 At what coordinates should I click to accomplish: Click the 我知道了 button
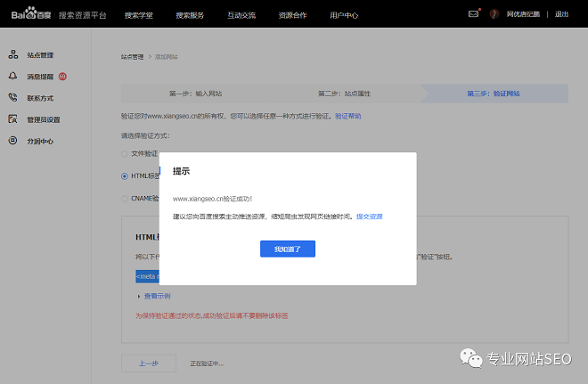click(x=288, y=249)
